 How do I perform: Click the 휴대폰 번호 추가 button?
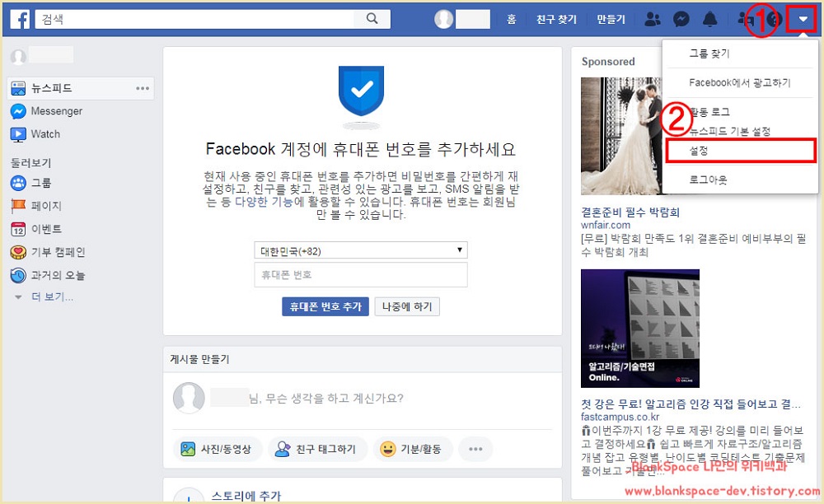(325, 306)
